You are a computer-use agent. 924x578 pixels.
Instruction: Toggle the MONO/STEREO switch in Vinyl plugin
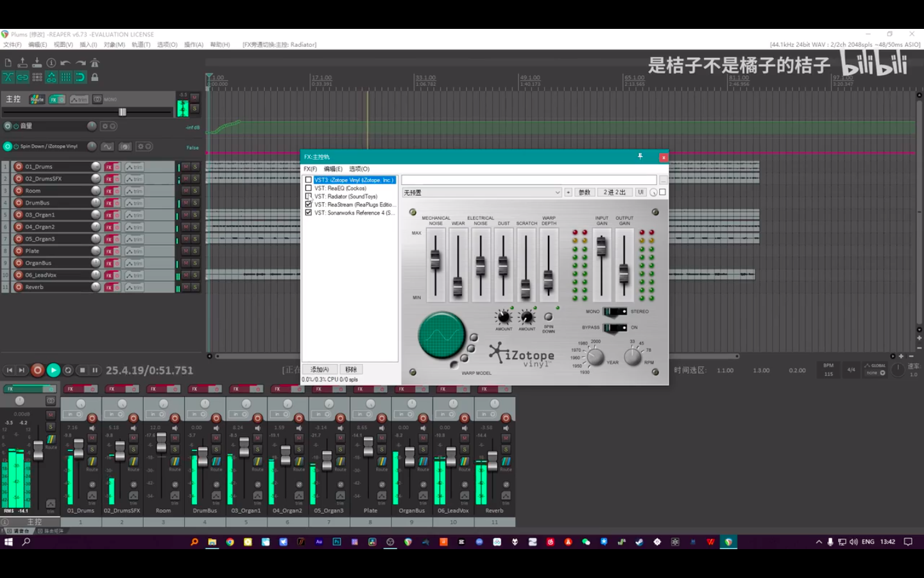pos(615,311)
